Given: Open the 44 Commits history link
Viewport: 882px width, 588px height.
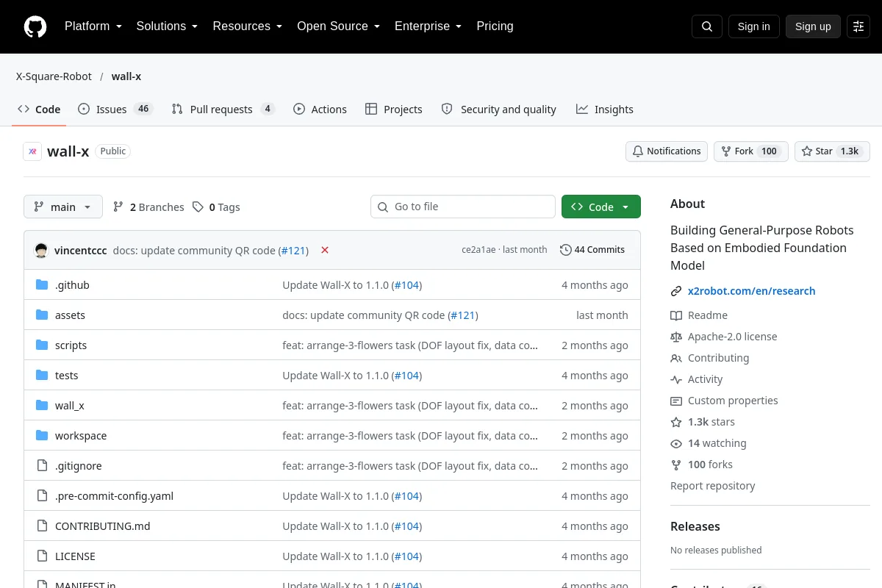Looking at the screenshot, I should point(592,250).
